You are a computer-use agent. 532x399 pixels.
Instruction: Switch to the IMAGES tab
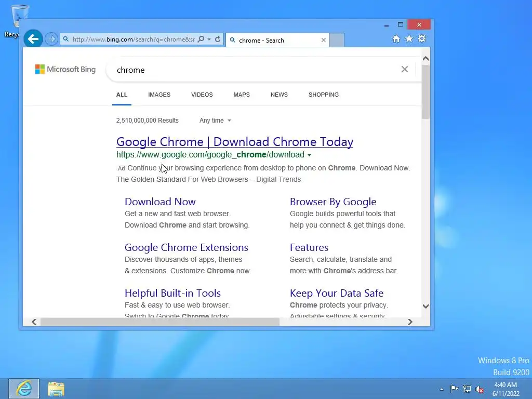pos(159,95)
